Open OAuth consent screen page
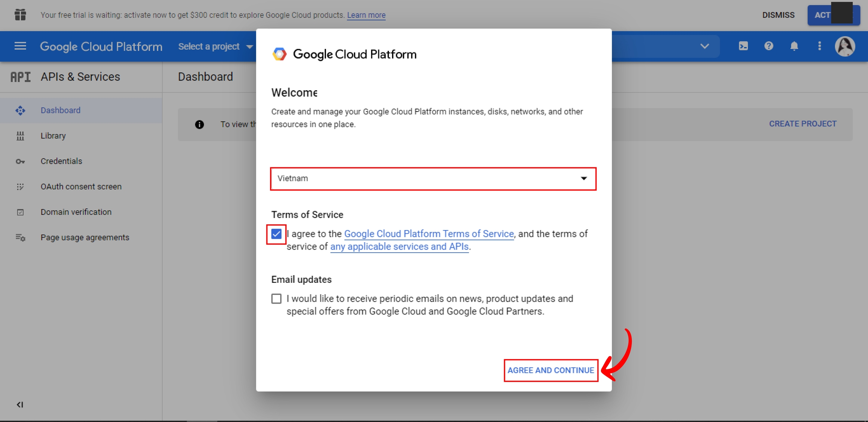The image size is (868, 422). point(81,187)
